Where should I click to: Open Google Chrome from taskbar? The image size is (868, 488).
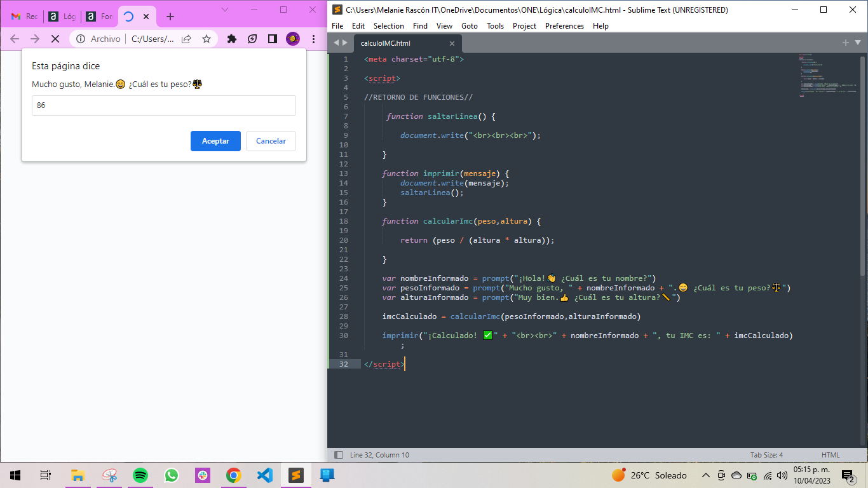[x=234, y=475]
